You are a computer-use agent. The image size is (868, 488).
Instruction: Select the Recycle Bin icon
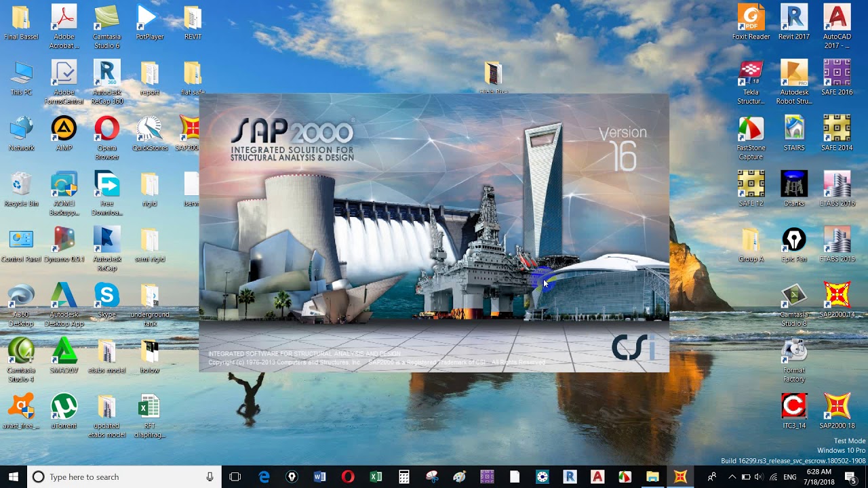point(21,188)
